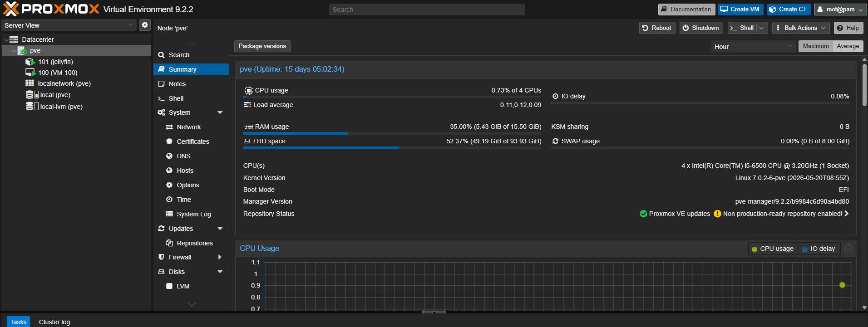Collapse the pve tree node arrow
The width and height of the screenshot is (868, 327).
14,51
